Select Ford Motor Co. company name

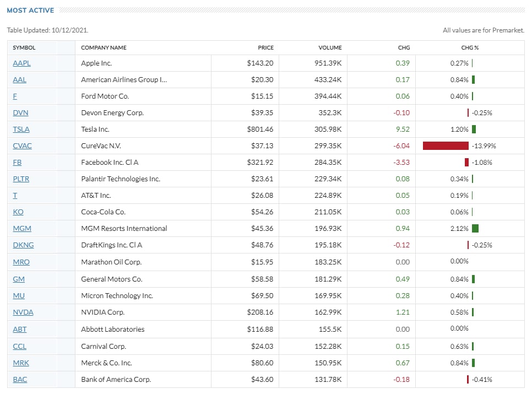pos(105,96)
